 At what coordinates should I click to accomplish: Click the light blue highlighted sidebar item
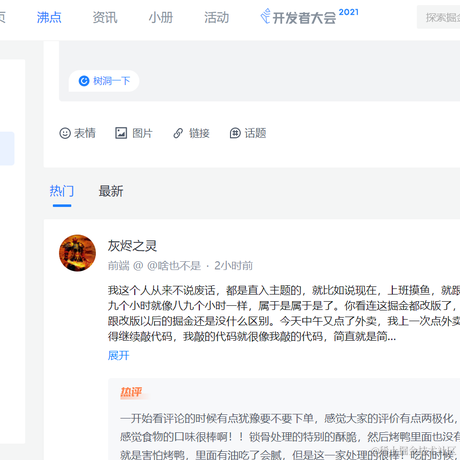(7, 148)
